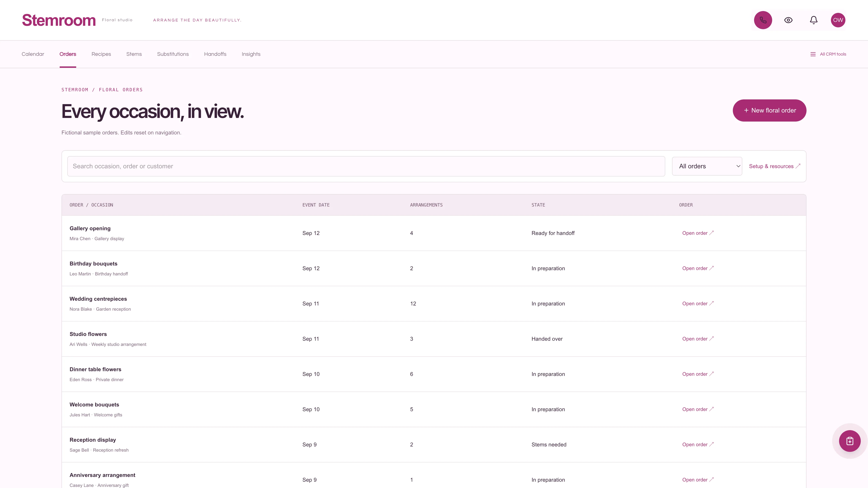This screenshot has height=488, width=868.
Task: Click the Event Date column header
Action: 316,205
